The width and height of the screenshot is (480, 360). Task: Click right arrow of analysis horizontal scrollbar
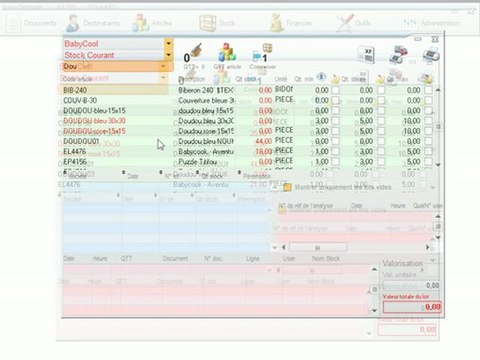(x=427, y=247)
